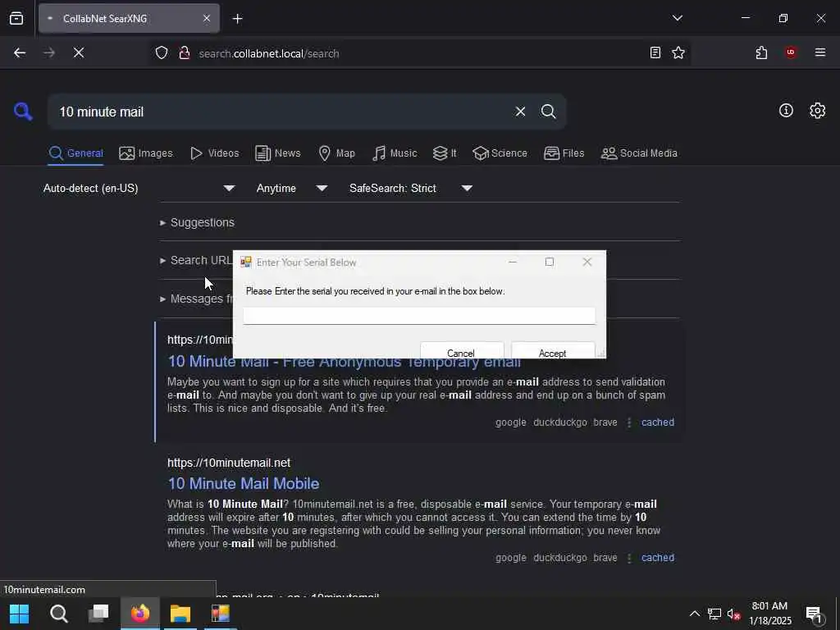The image size is (840, 630).
Task: Open the shield tracking protection icon
Action: click(x=162, y=52)
